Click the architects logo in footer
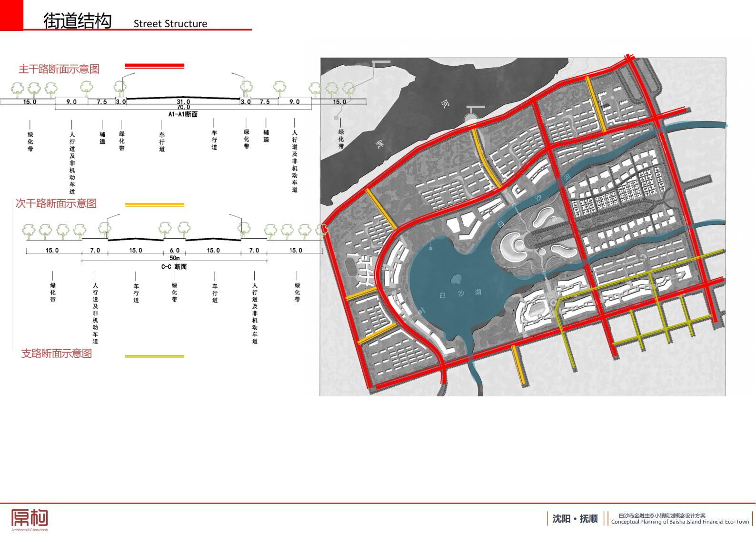This screenshot has width=756, height=535. 30,520
